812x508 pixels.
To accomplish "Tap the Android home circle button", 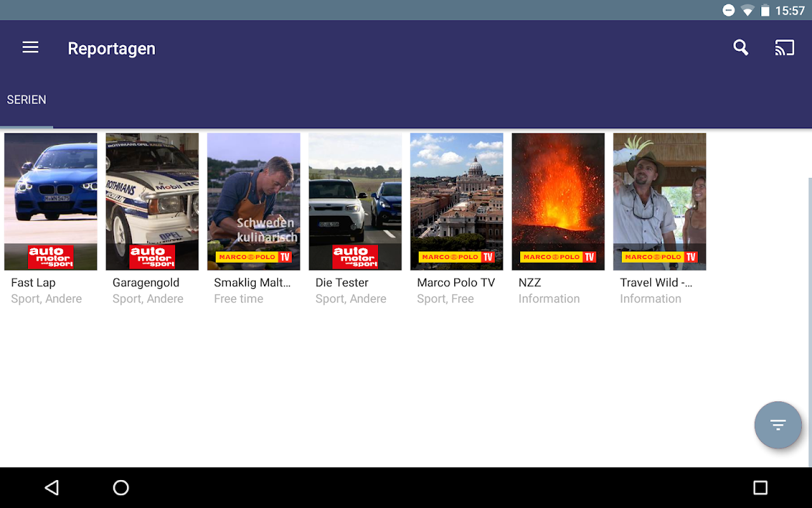I will coord(121,488).
